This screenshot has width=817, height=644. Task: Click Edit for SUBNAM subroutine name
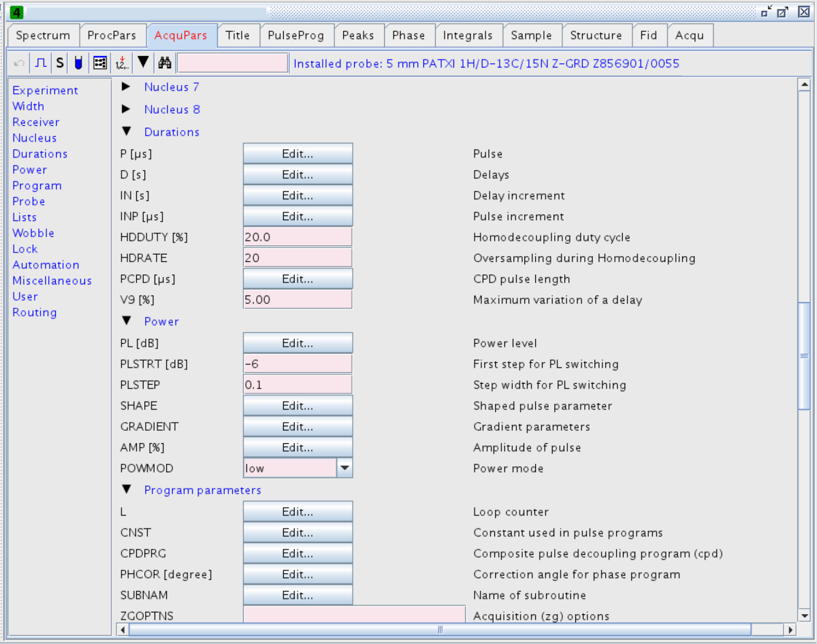point(298,595)
